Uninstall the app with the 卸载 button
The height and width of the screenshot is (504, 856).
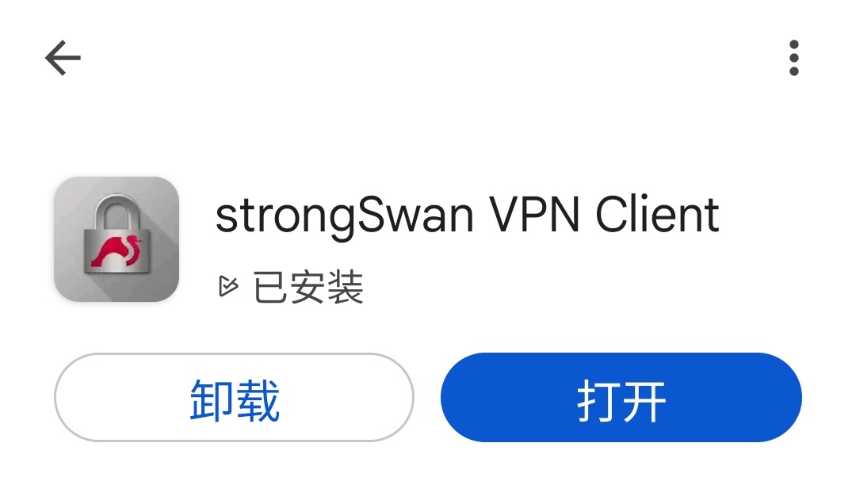(234, 397)
